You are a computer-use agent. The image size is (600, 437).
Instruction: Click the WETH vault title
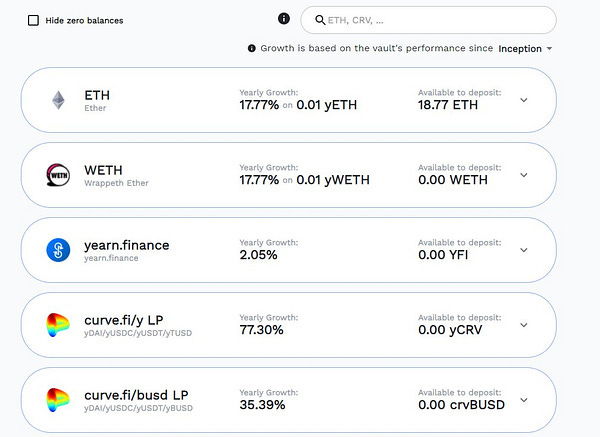[x=103, y=170]
